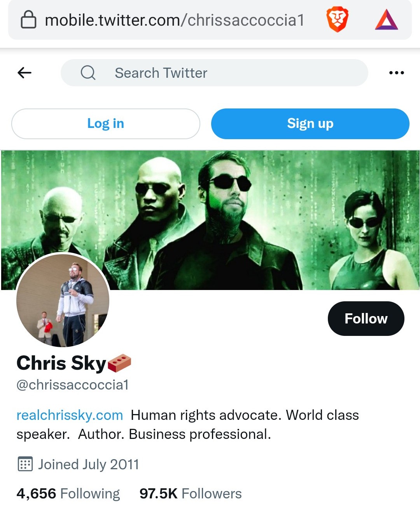Click the Chris Sky display name
420x526 pixels.
pos(61,363)
